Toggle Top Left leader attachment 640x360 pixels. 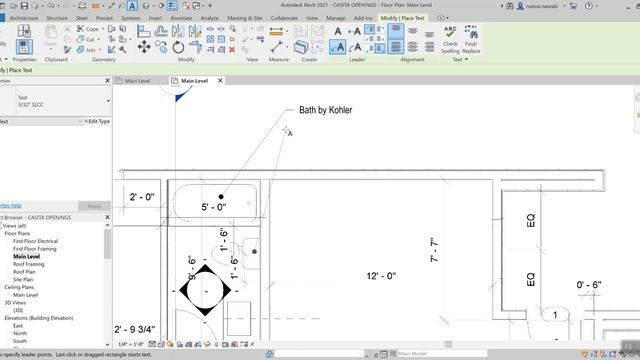369,29
